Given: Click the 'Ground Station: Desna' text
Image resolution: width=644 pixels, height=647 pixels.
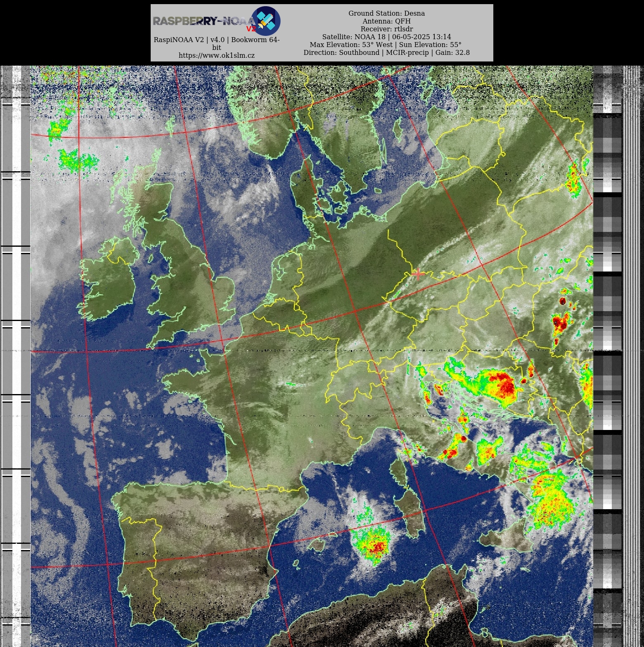Looking at the screenshot, I should point(386,13).
